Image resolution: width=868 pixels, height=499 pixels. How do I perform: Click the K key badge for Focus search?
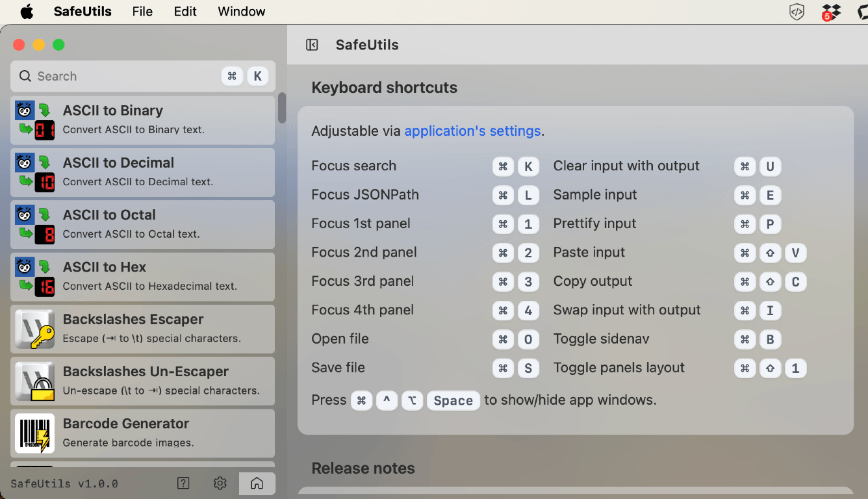click(x=528, y=167)
